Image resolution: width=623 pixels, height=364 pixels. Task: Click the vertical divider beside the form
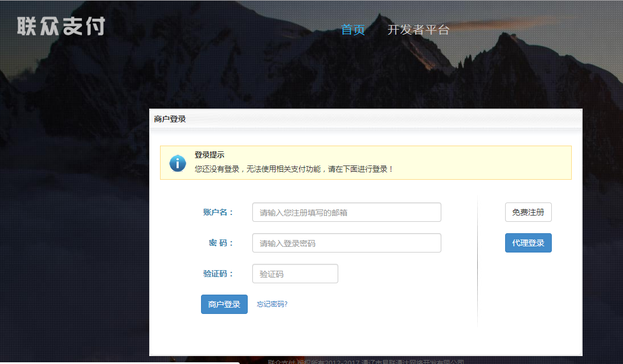click(x=477, y=262)
